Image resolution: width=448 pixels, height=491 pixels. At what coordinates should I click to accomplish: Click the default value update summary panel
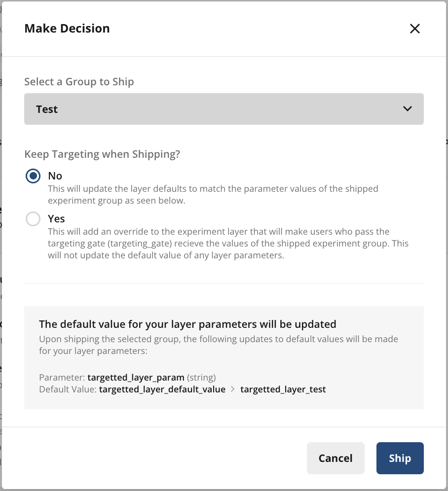coord(224,357)
